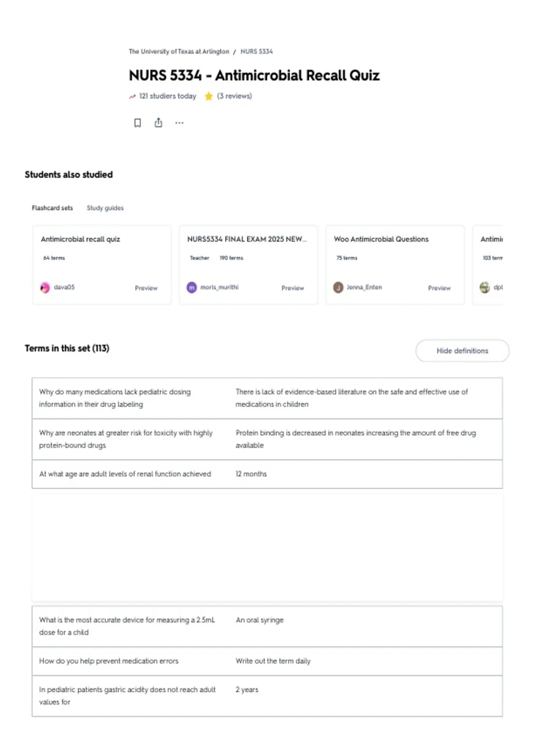Preview the Woo Antimicrobial Questions set
Screen dimensions: 534x756
coord(439,288)
